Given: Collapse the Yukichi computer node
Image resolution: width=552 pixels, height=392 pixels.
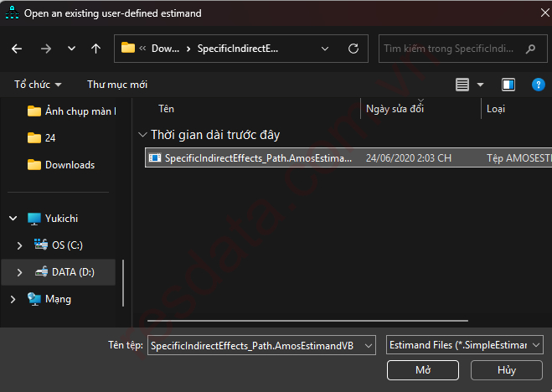Looking at the screenshot, I should [x=13, y=219].
